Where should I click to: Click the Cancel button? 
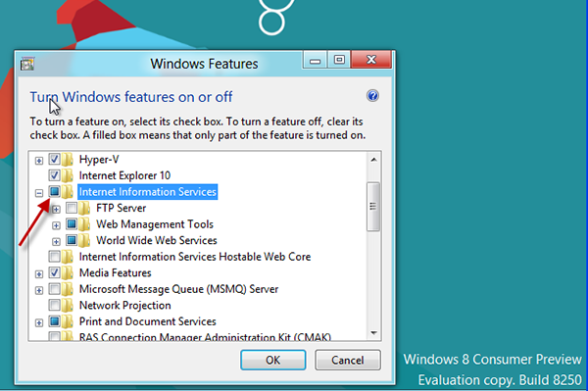point(348,360)
